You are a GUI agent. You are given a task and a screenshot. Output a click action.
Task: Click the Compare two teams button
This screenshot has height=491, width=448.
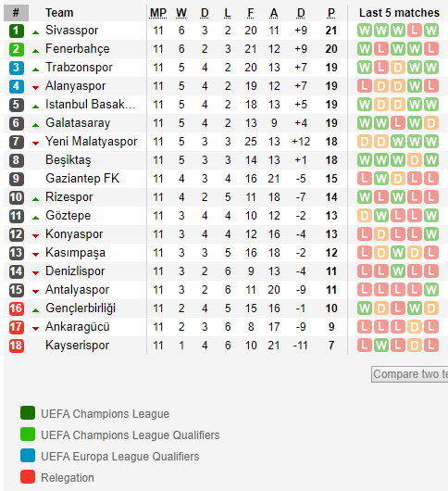click(x=409, y=374)
